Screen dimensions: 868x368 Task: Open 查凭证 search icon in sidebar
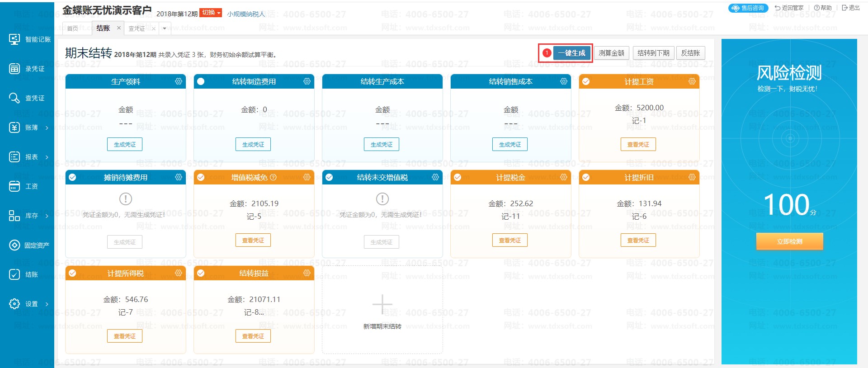[x=14, y=98]
